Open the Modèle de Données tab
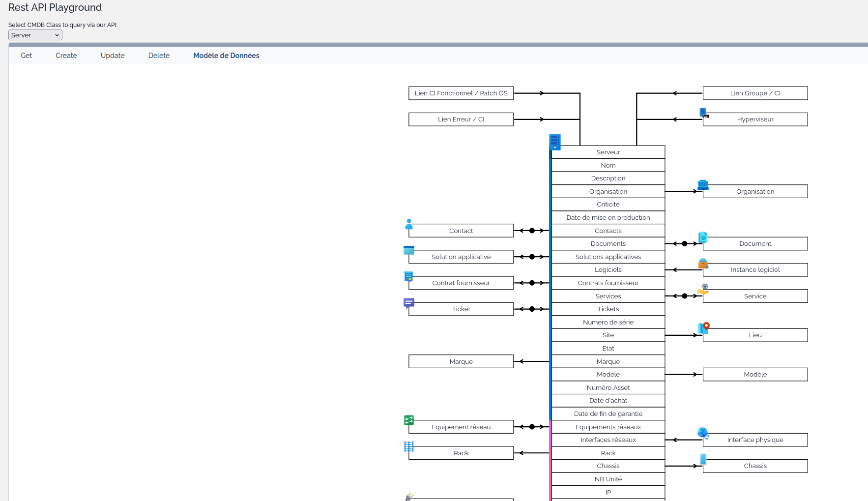Screen dimensions: 868x501 226,56
